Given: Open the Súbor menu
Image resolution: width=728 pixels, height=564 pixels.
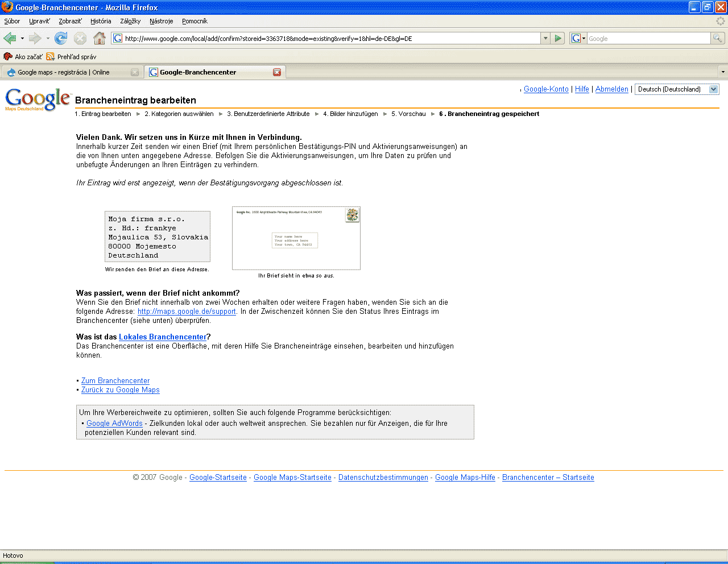Looking at the screenshot, I should coord(12,21).
